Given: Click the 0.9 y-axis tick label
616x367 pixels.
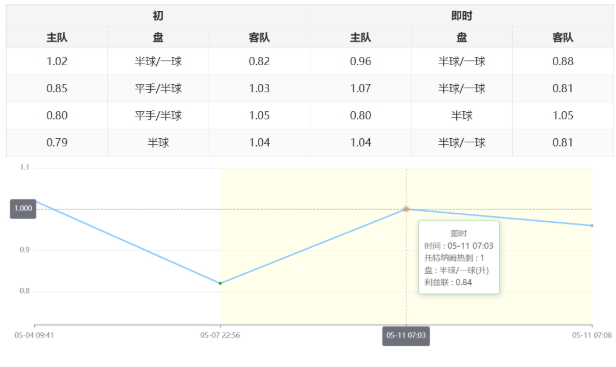Looking at the screenshot, I should point(24,250).
